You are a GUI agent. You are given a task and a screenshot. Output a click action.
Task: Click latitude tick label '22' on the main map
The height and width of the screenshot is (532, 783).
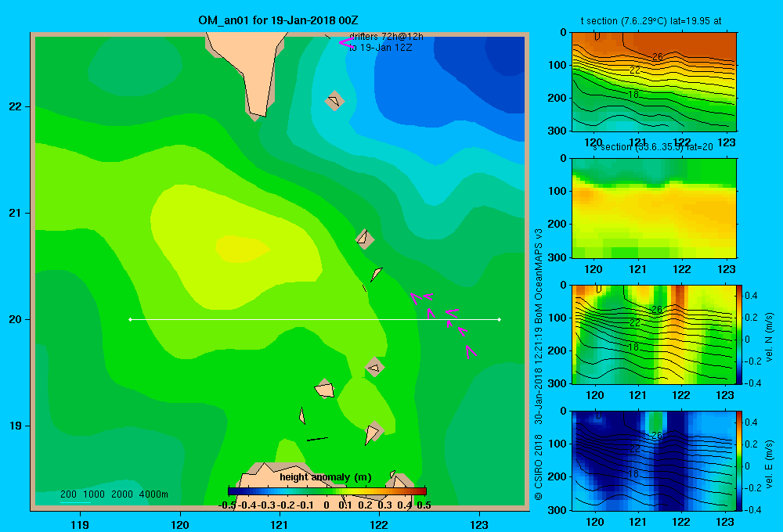tap(16, 107)
